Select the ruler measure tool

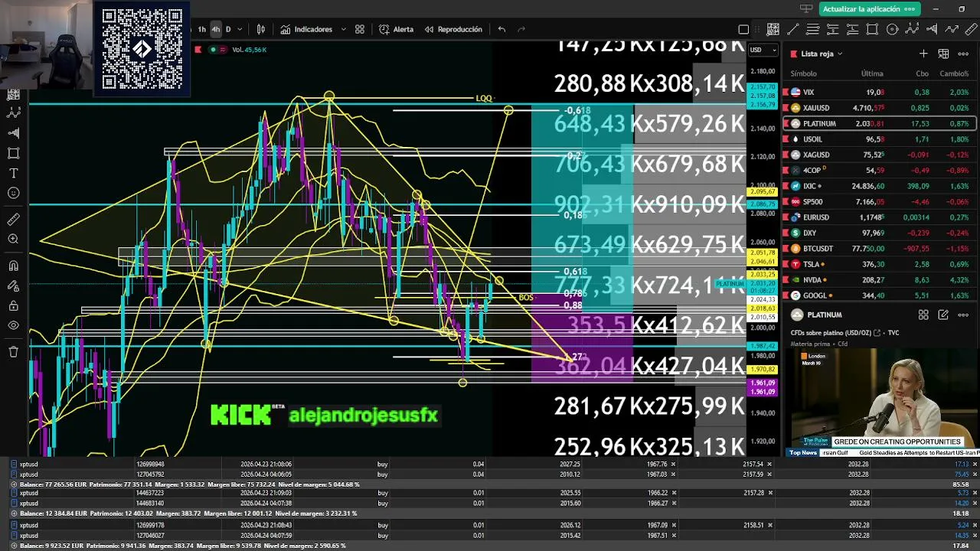tap(13, 220)
